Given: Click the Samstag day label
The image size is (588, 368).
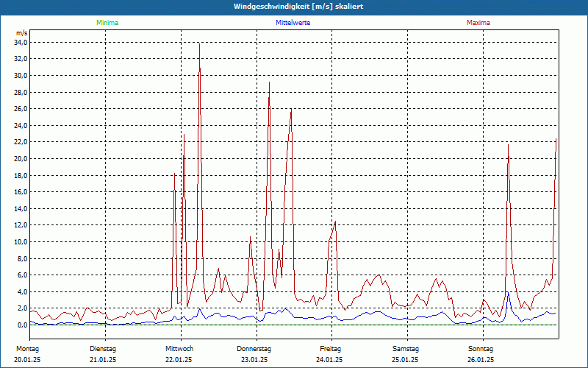Looking at the screenshot, I should pos(406,349).
